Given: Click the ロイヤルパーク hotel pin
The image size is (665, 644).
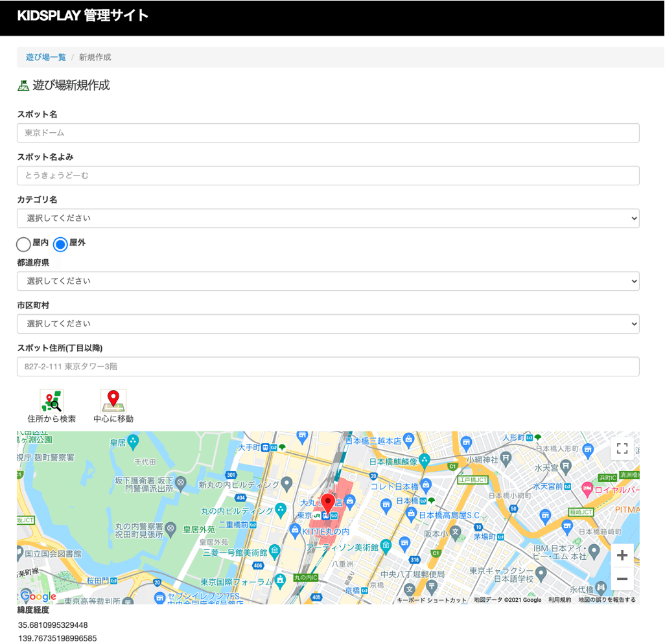Looking at the screenshot, I should (x=587, y=489).
